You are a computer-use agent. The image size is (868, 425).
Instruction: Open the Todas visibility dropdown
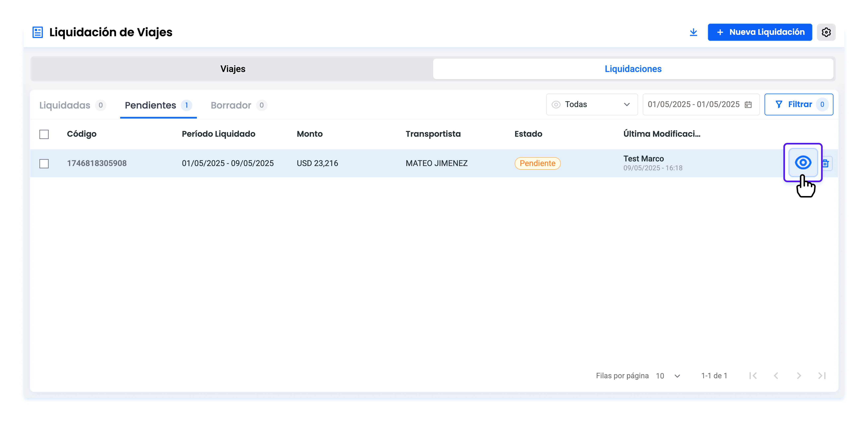click(x=592, y=105)
